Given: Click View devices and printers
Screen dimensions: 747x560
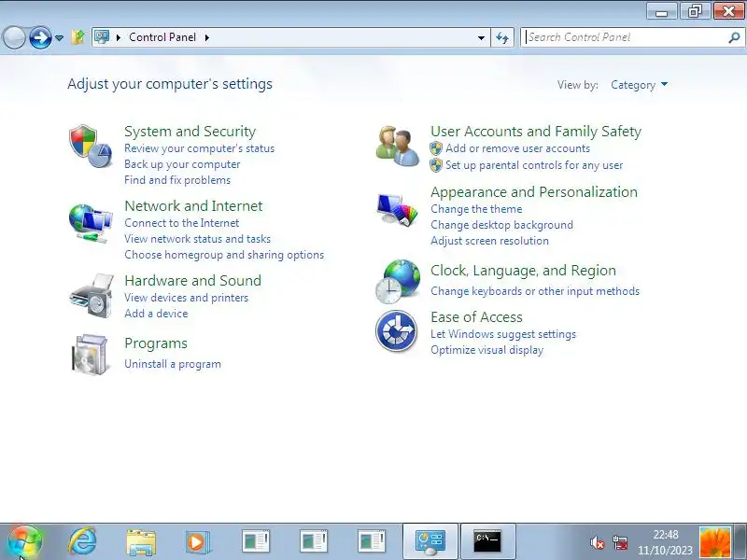Looking at the screenshot, I should pos(186,298).
